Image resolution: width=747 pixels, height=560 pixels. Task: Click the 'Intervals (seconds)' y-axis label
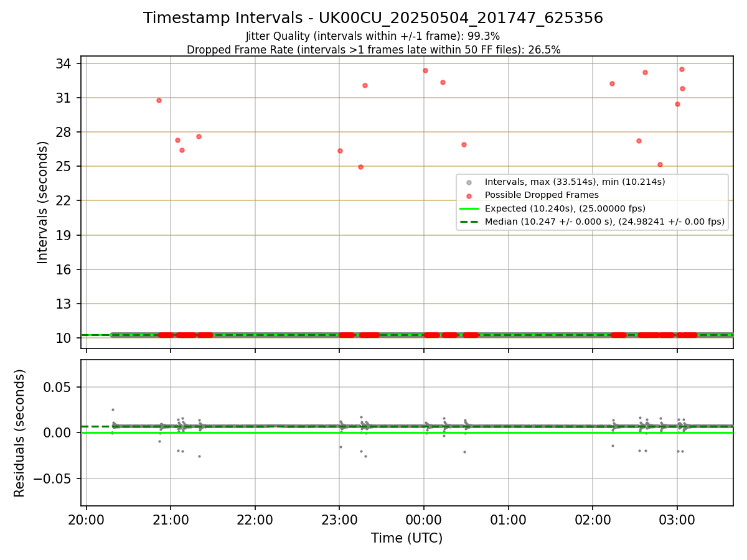43,202
